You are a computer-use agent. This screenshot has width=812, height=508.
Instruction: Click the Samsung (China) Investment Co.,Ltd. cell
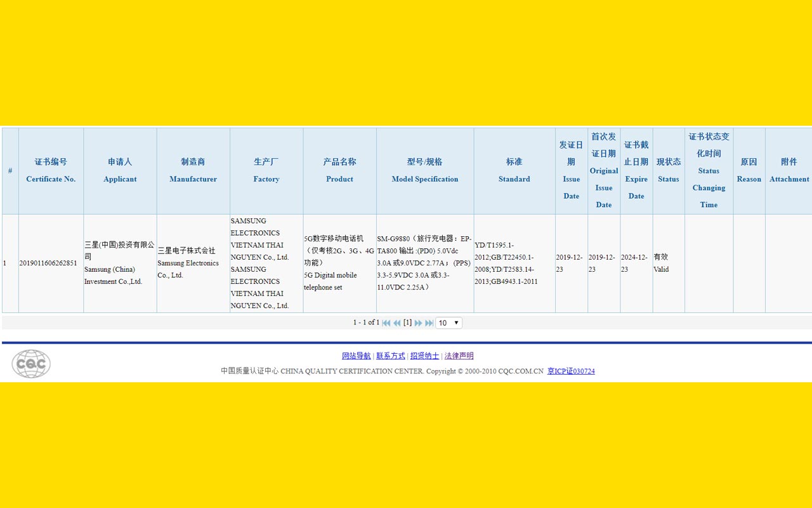(120, 263)
